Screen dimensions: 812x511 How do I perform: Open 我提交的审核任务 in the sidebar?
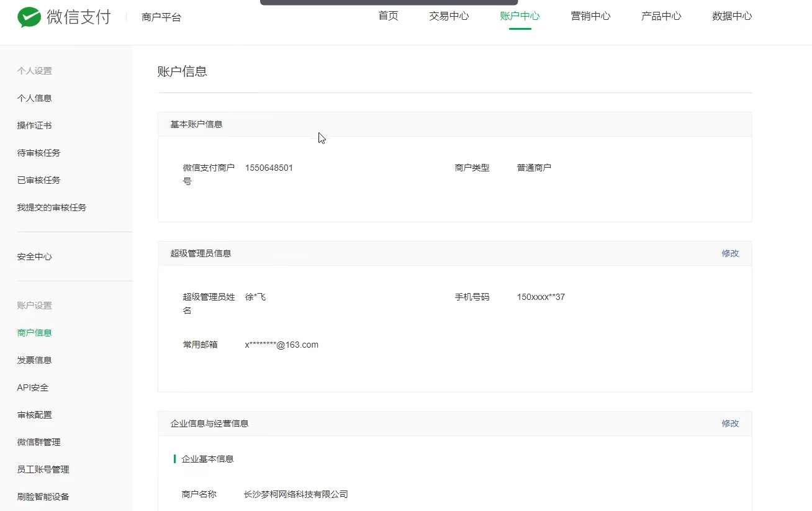click(52, 207)
